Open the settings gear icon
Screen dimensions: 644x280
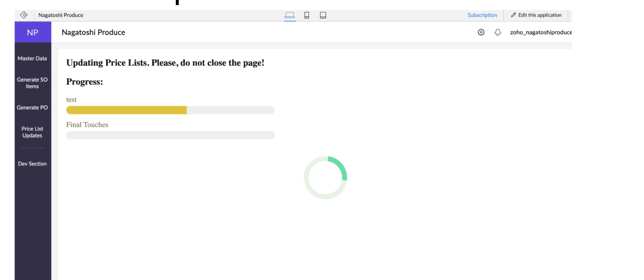pyautogui.click(x=481, y=32)
